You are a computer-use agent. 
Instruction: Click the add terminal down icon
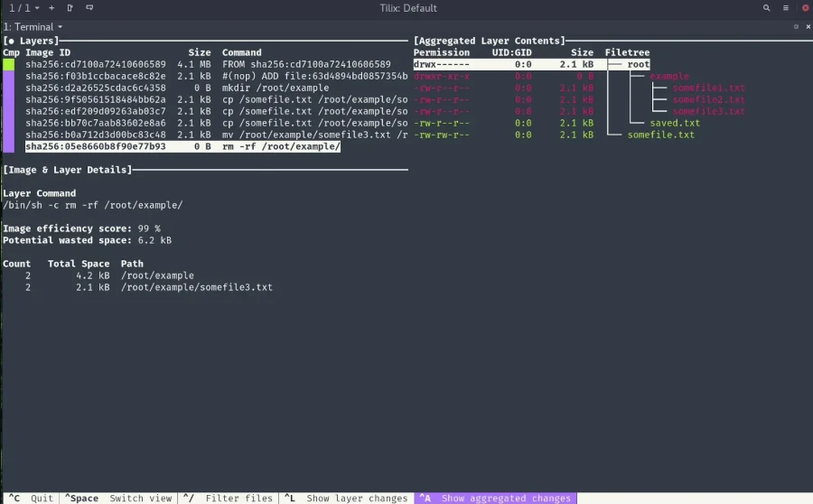coord(89,8)
